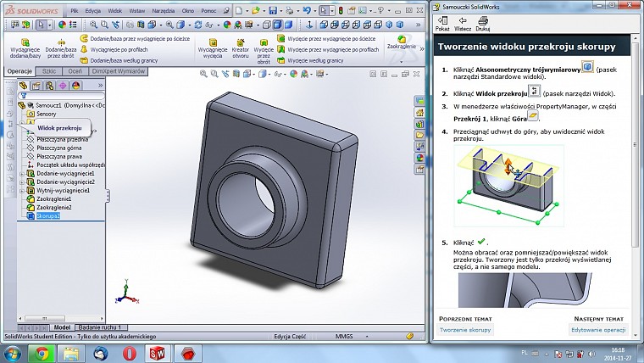Click Wyciągnięcie dodania/bazy extrude tool

pos(25,48)
